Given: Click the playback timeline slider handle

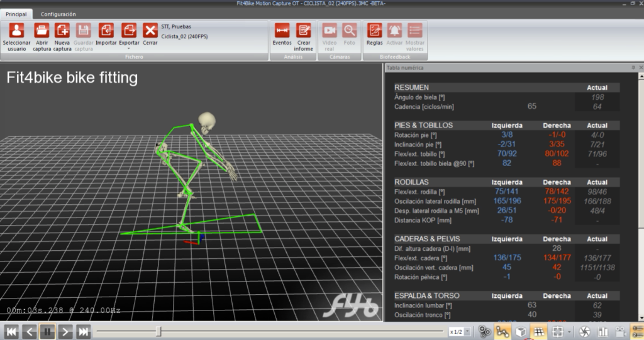Looking at the screenshot, I should tap(158, 331).
